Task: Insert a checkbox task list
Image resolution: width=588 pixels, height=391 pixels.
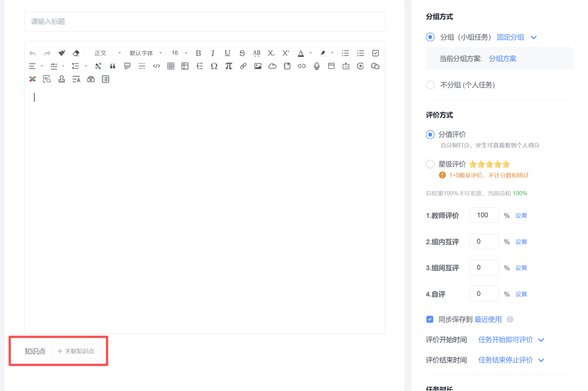Action: click(375, 53)
